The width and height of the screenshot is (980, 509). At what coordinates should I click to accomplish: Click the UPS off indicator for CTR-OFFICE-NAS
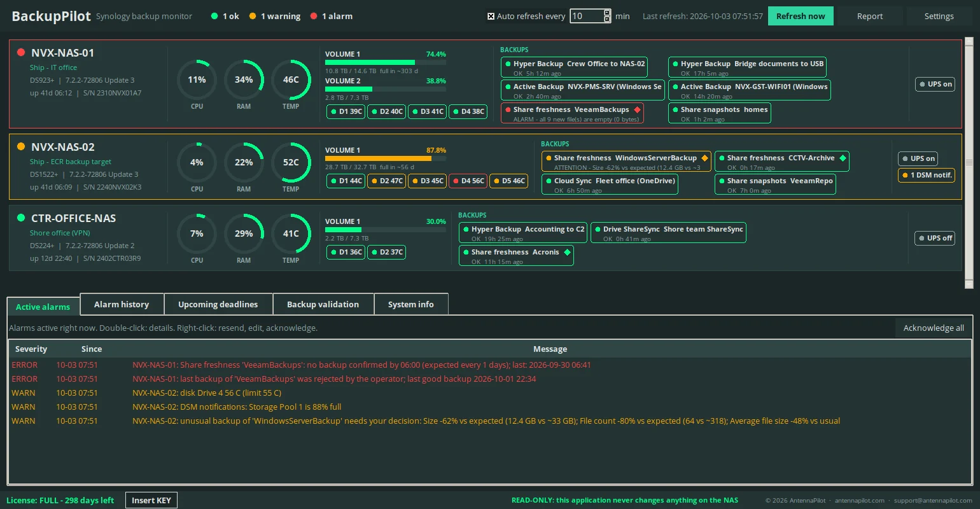pos(935,238)
